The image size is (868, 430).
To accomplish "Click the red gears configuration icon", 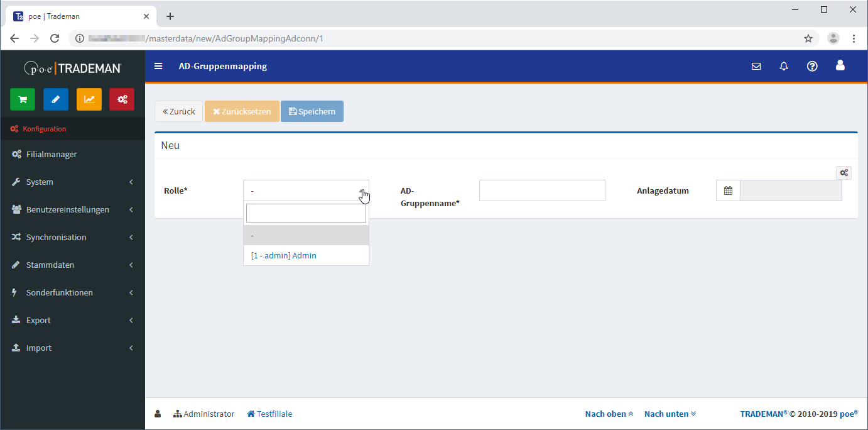I will (122, 99).
